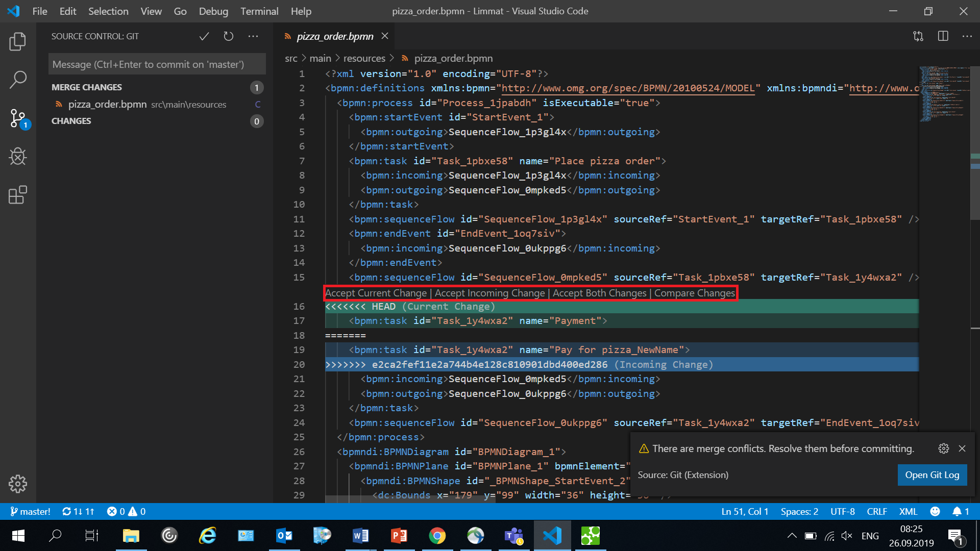Open the Manage gear in activity bar
Screen dimensions: 980x551
(x=18, y=484)
